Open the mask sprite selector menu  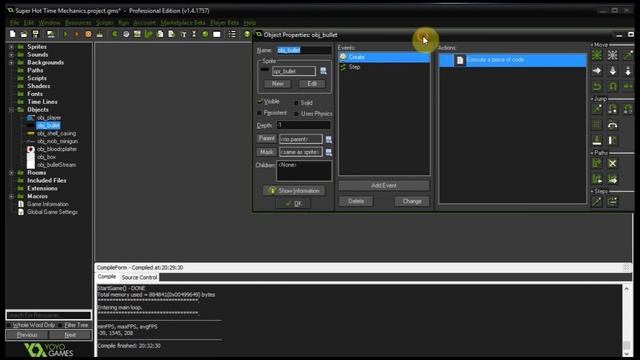click(329, 153)
